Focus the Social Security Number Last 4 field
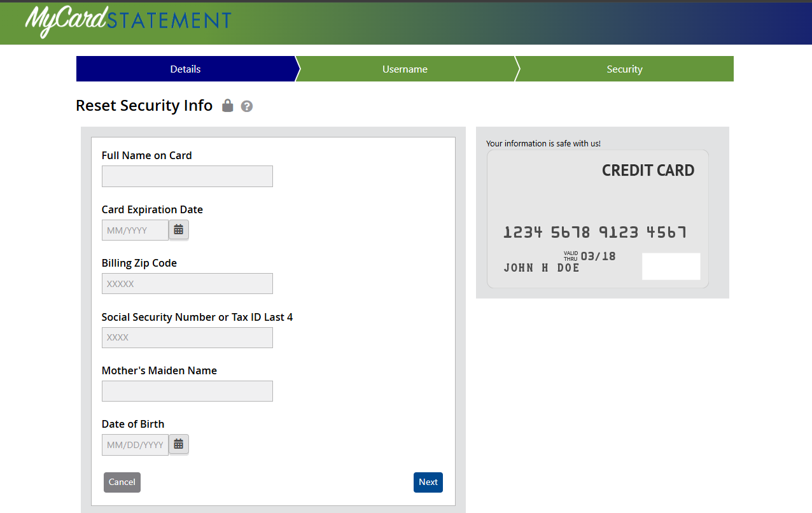The image size is (812, 513). (187, 337)
